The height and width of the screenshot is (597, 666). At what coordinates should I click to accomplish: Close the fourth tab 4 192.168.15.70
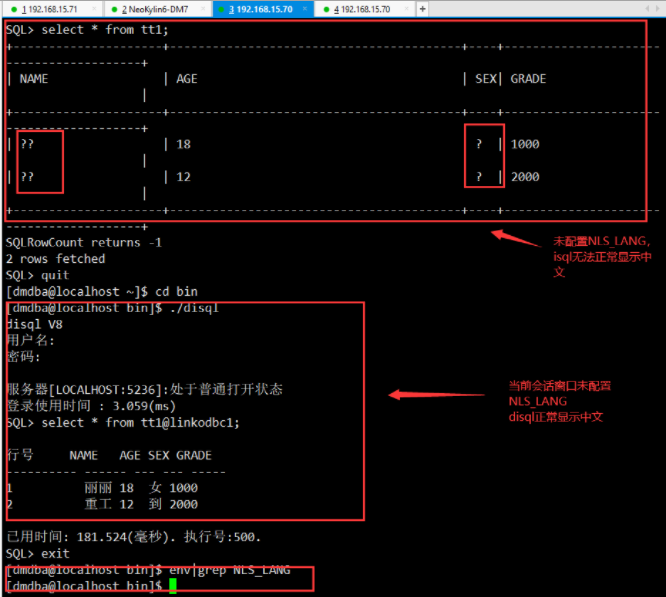(409, 9)
